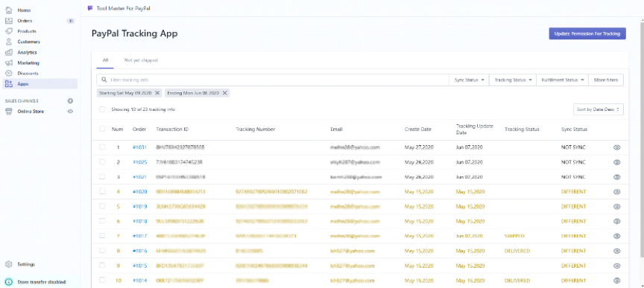The width and height of the screenshot is (644, 288).
Task: View details eye icon for order #1017
Action: coord(616,237)
